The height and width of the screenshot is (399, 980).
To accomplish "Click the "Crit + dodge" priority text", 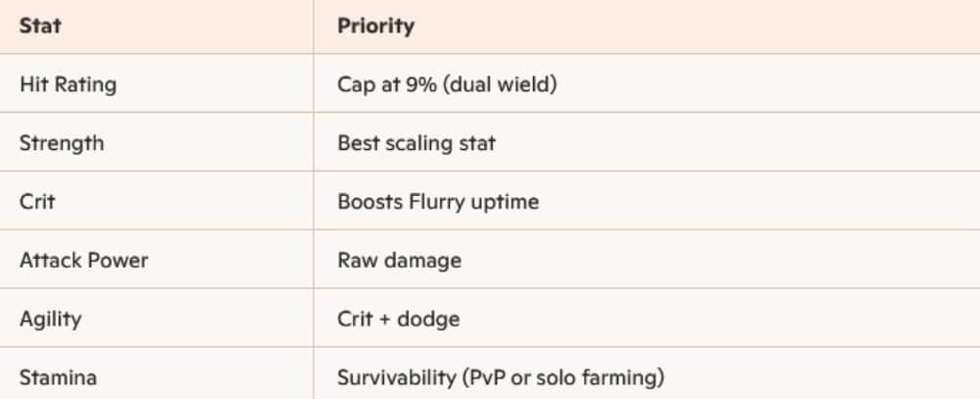I will click(x=398, y=320).
